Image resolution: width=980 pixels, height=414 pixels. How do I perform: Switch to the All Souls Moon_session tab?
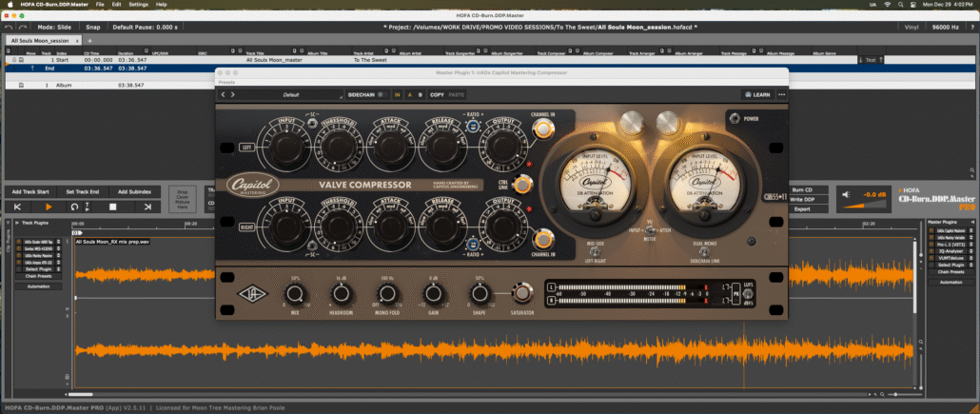(40, 41)
